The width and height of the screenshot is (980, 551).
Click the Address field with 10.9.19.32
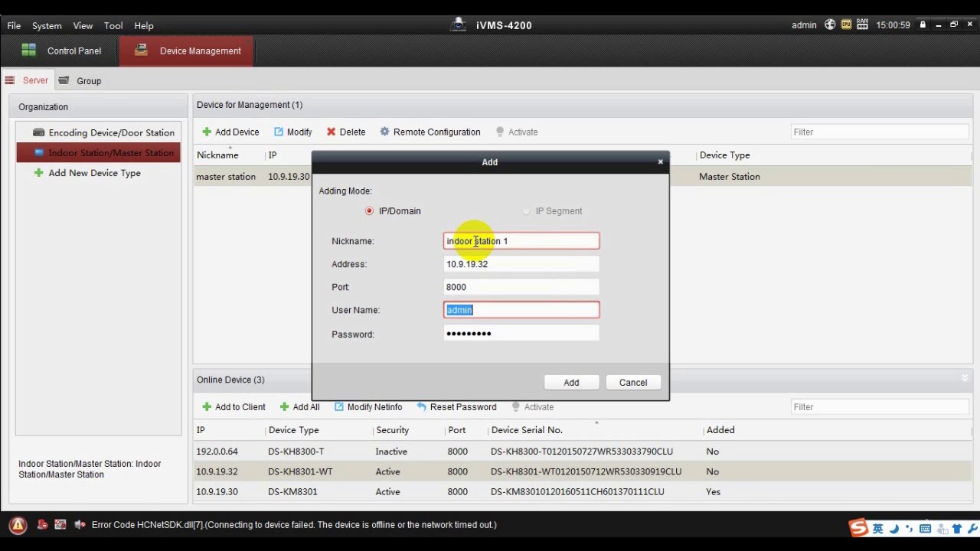pos(521,264)
